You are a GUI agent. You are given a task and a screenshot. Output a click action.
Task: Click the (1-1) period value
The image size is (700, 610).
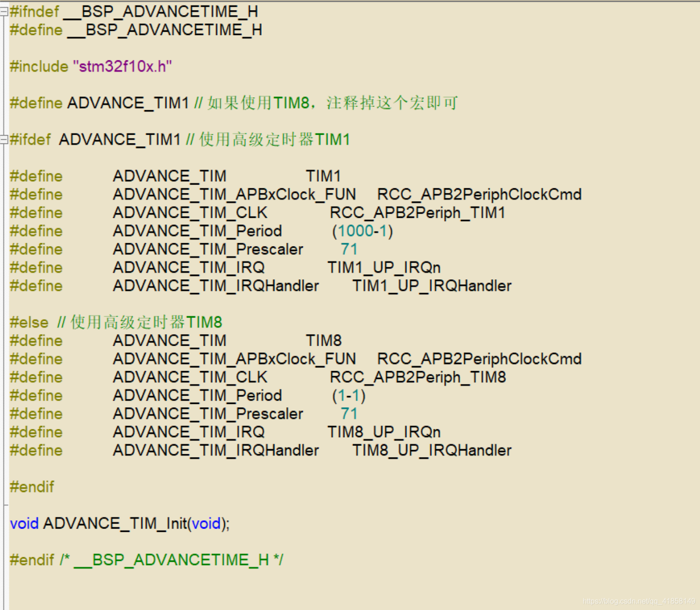(x=349, y=396)
